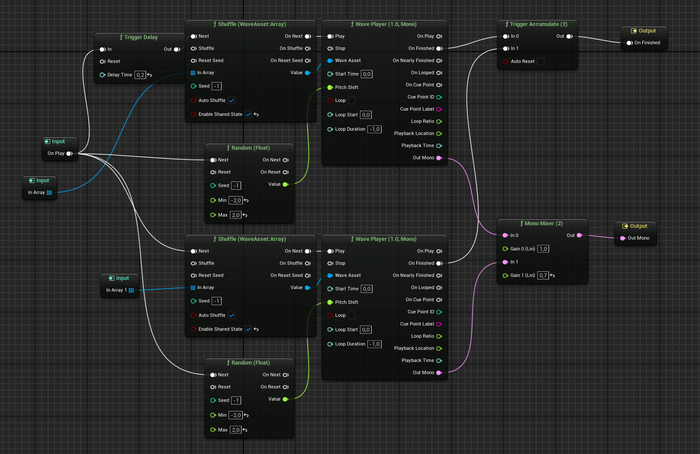Screen dimensions: 700x454
Task: Click the Out Mono pin on the output node
Action: pyautogui.click(x=625, y=237)
